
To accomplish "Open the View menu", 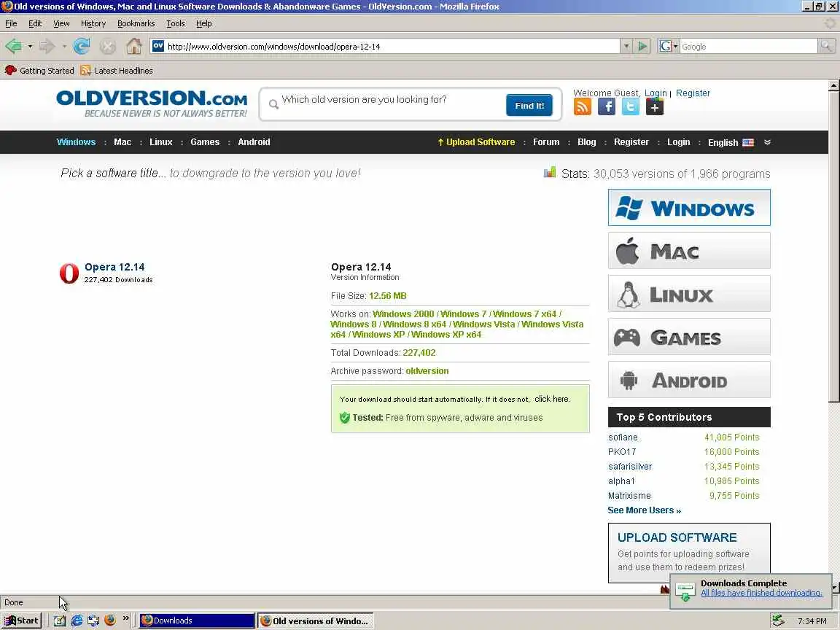I will 61,23.
